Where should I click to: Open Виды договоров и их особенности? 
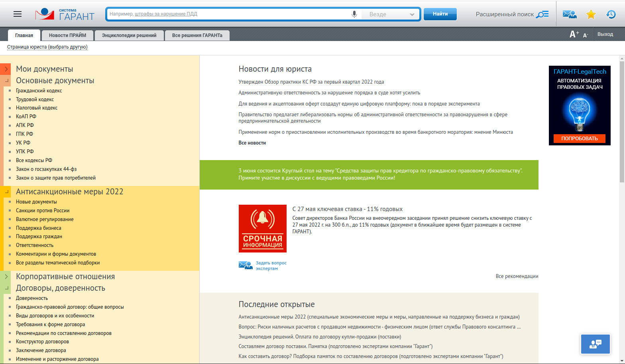[x=55, y=316]
